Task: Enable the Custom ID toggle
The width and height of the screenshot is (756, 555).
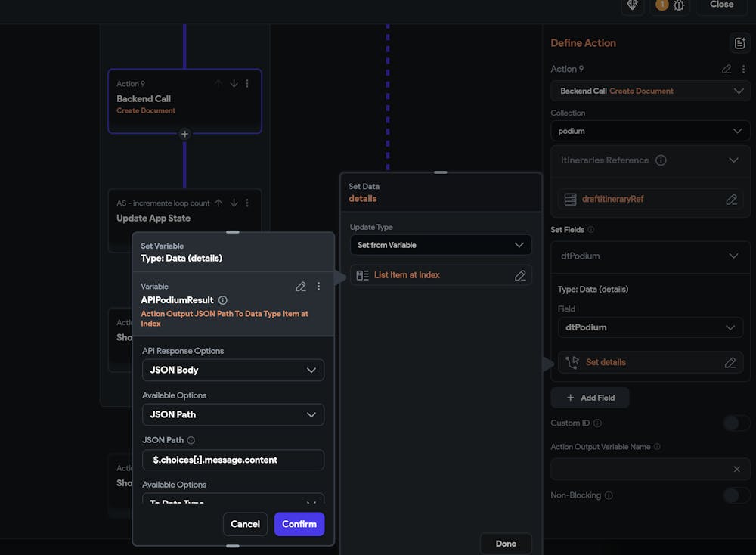Action: pyautogui.click(x=736, y=423)
